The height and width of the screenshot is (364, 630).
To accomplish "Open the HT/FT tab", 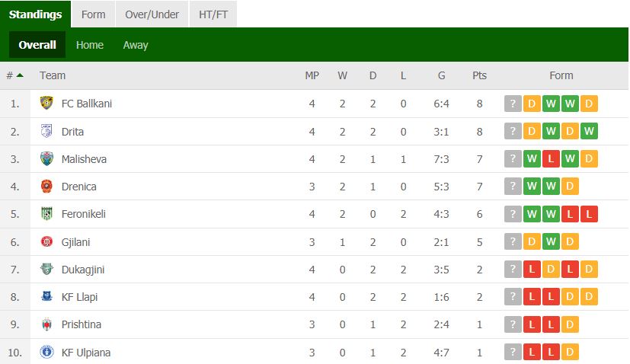I will pyautogui.click(x=213, y=14).
